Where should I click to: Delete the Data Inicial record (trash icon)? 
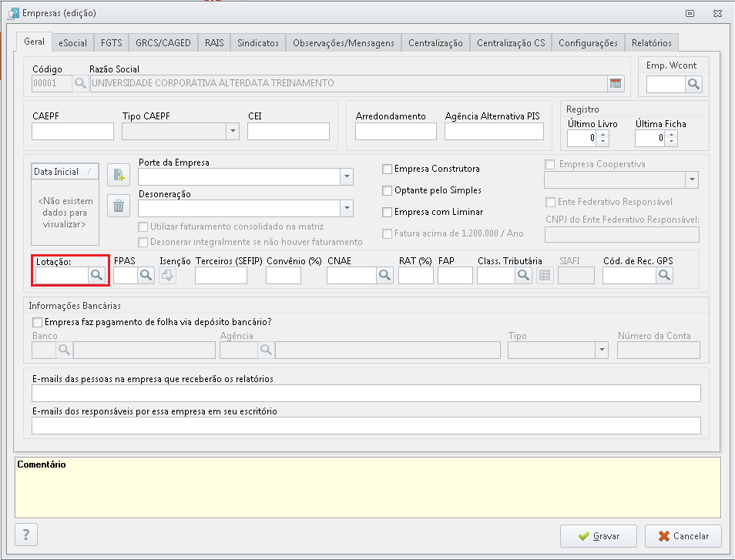(x=119, y=206)
